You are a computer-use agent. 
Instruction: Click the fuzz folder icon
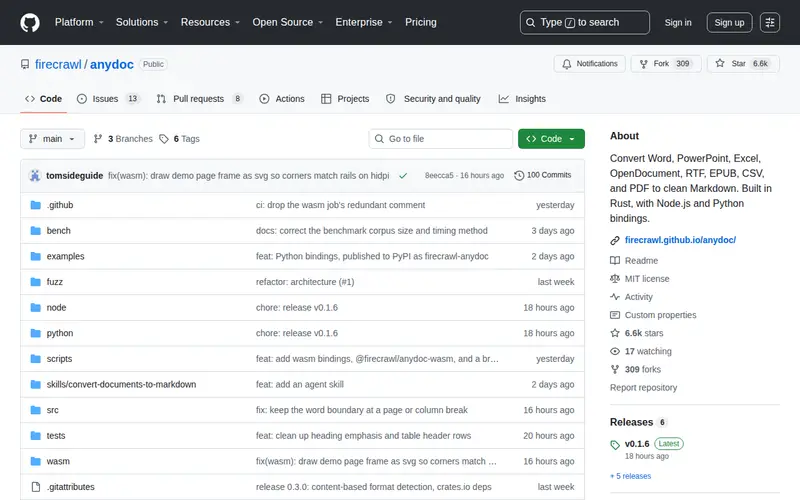pos(35,282)
